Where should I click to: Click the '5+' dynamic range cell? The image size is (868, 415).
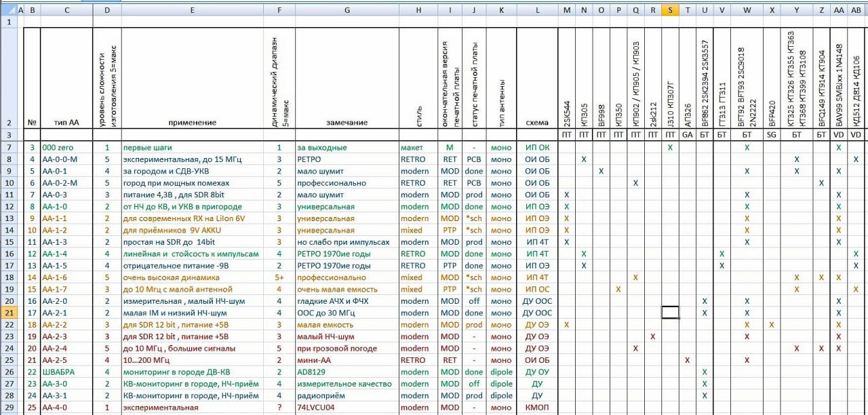278,277
